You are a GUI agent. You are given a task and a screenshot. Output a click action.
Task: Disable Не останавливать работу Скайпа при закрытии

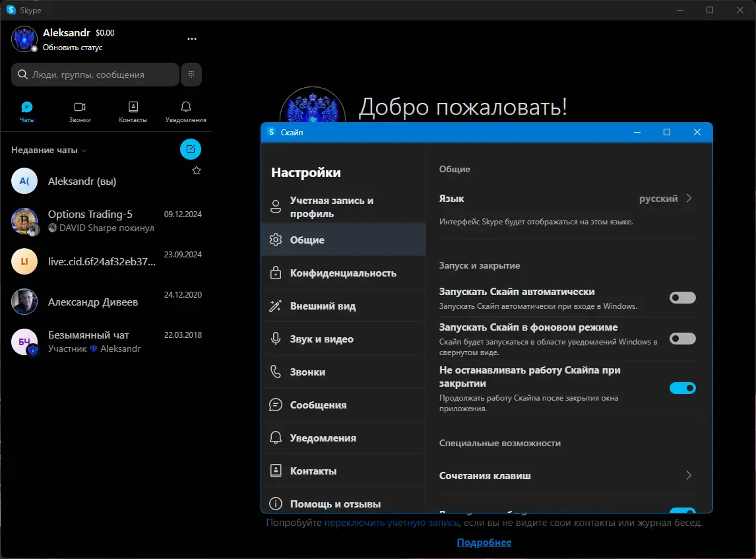682,388
